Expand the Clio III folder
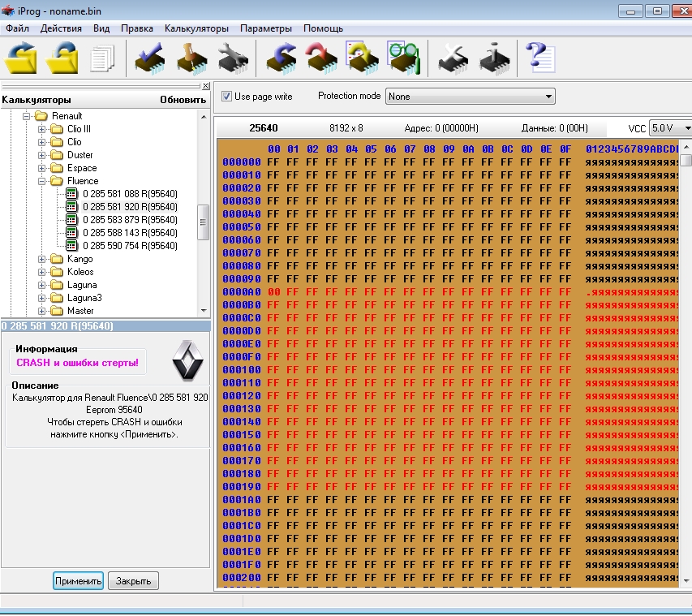Image resolution: width=692 pixels, height=616 pixels. (41, 129)
